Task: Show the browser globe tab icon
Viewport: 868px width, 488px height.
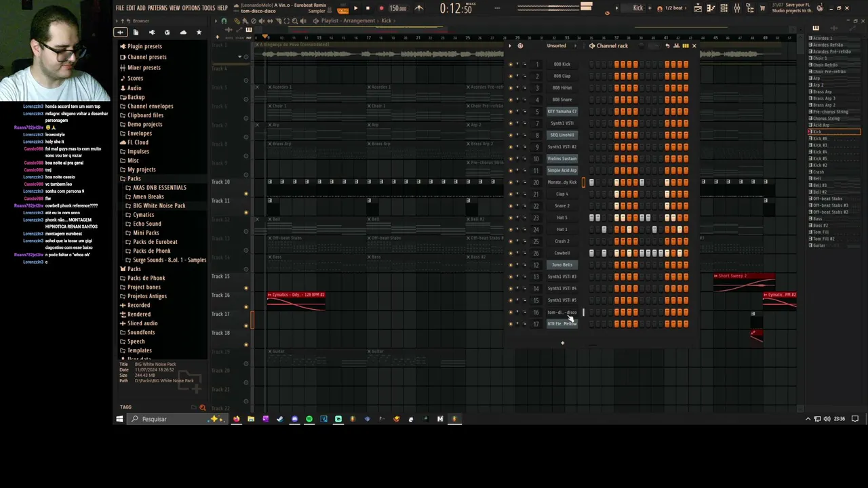Action: pos(167,33)
